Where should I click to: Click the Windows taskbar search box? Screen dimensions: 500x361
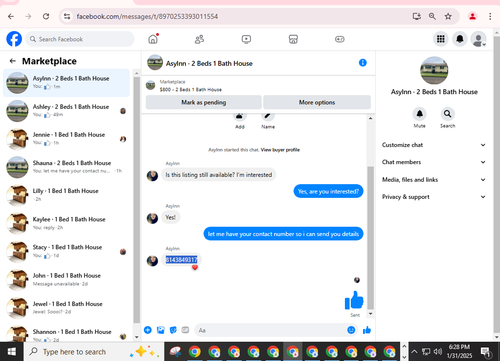[94, 352]
